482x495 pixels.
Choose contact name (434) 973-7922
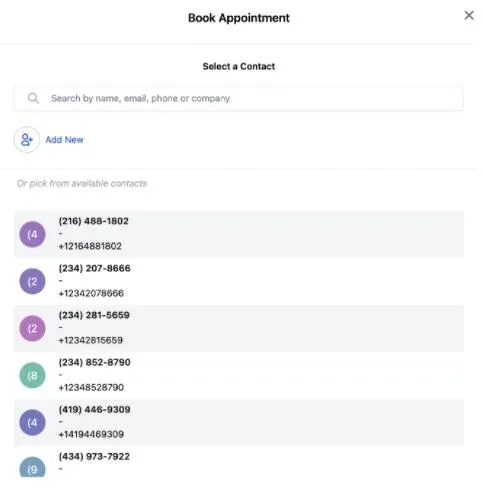[x=94, y=457]
